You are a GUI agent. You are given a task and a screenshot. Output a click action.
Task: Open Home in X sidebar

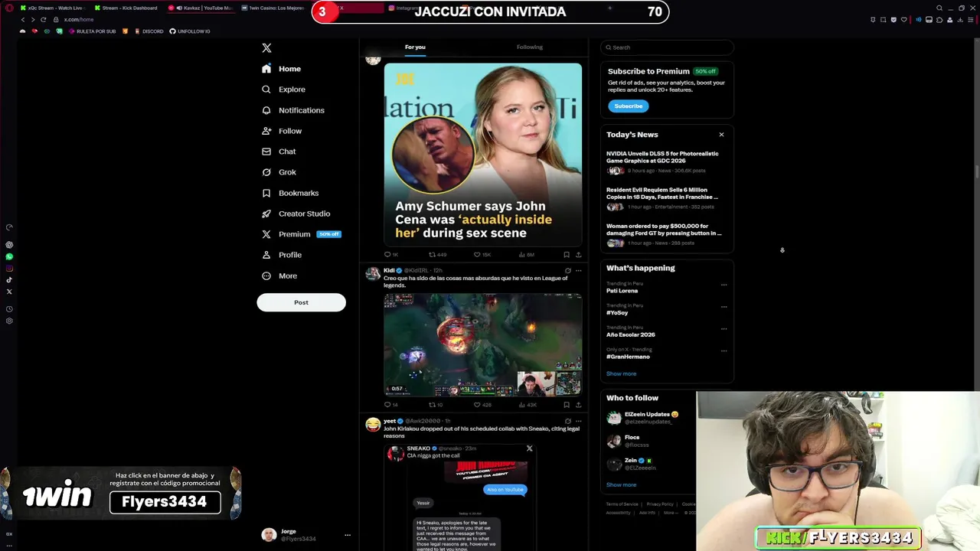pyautogui.click(x=281, y=69)
